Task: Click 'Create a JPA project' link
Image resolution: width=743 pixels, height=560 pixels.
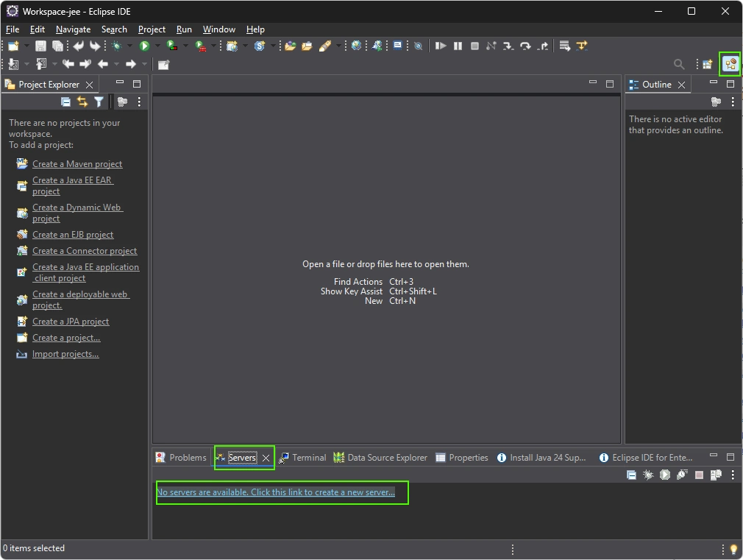Action: 71,322
